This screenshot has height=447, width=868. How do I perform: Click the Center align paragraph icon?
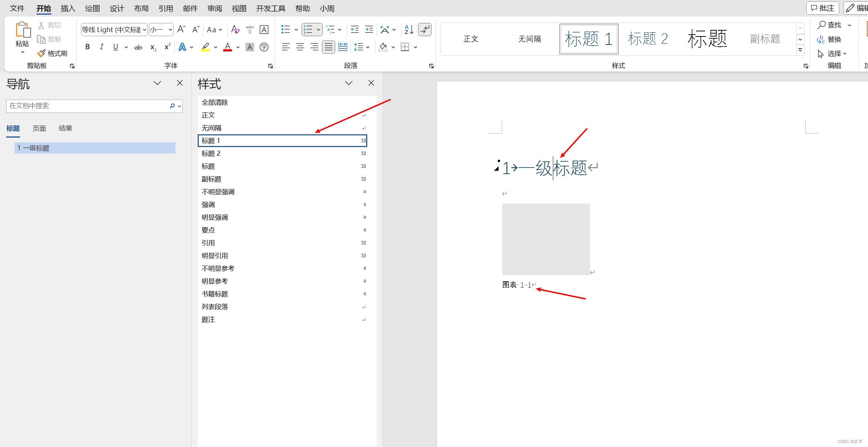coord(300,47)
